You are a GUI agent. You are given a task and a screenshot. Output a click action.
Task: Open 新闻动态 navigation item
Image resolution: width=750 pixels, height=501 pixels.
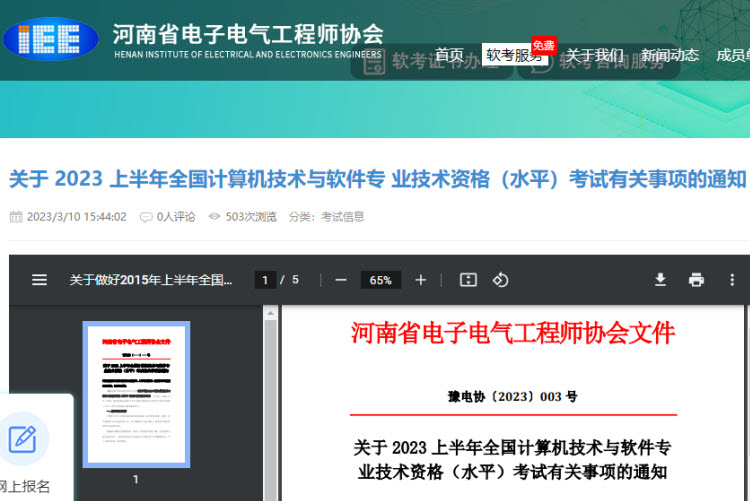coord(670,55)
